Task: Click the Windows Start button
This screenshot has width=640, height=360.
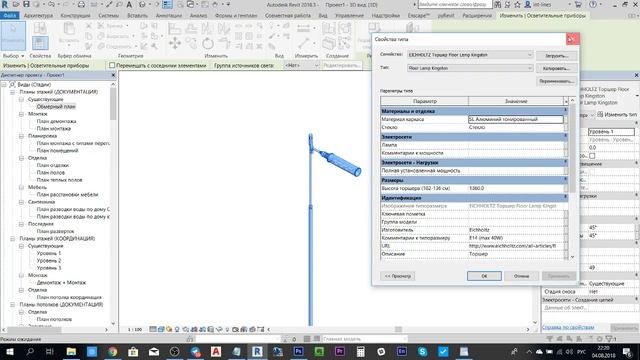Action: [x=9, y=351]
